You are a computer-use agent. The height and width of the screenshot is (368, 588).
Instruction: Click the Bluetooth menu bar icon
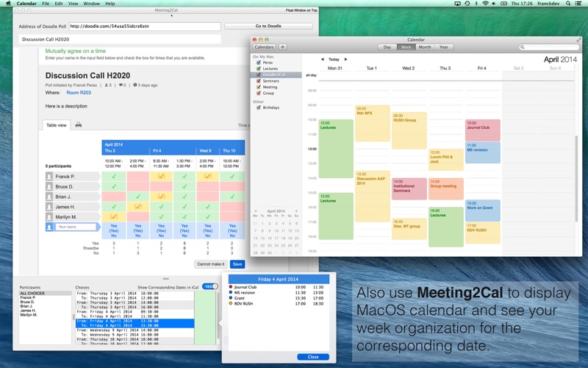click(x=476, y=4)
